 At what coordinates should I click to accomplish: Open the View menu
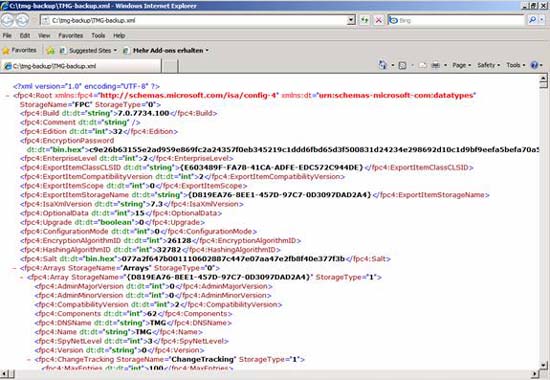coord(44,35)
